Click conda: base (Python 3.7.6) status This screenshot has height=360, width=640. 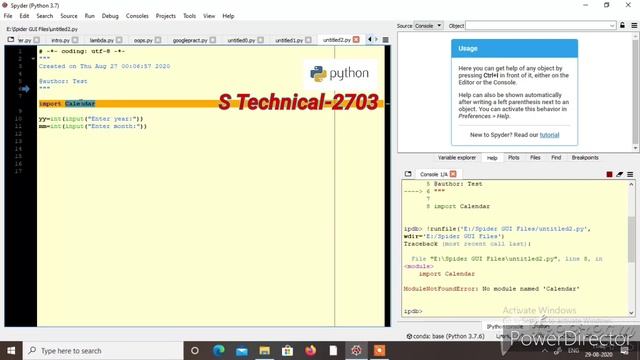pyautogui.click(x=445, y=336)
